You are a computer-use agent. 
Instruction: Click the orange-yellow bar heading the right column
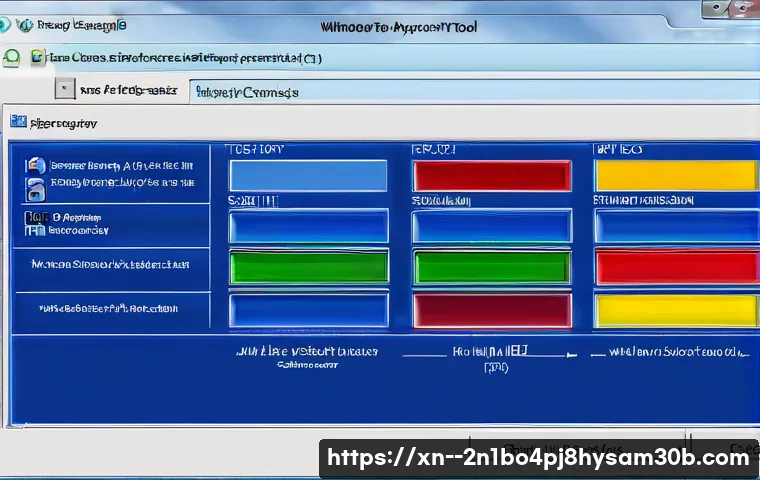point(676,176)
